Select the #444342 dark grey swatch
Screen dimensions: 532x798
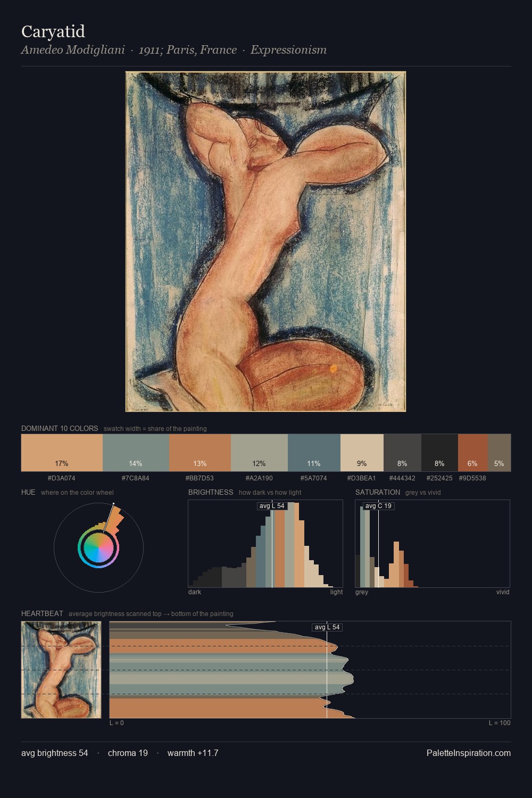point(402,453)
